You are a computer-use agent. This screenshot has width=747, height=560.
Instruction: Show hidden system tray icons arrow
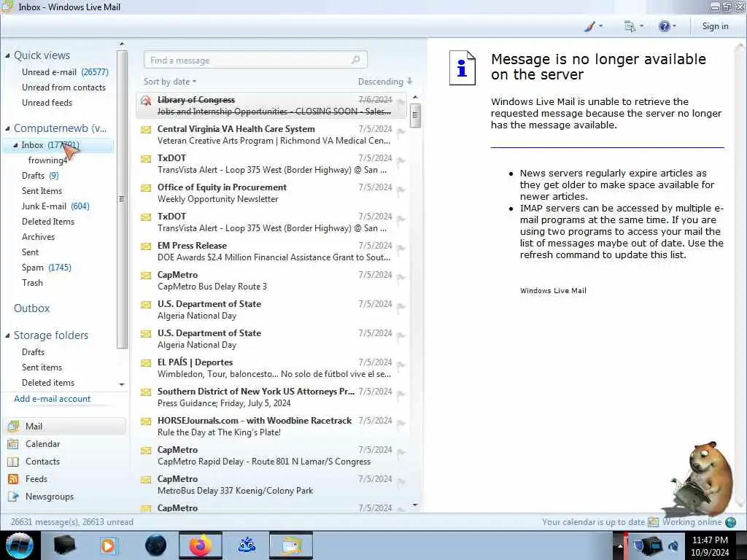tap(620, 545)
